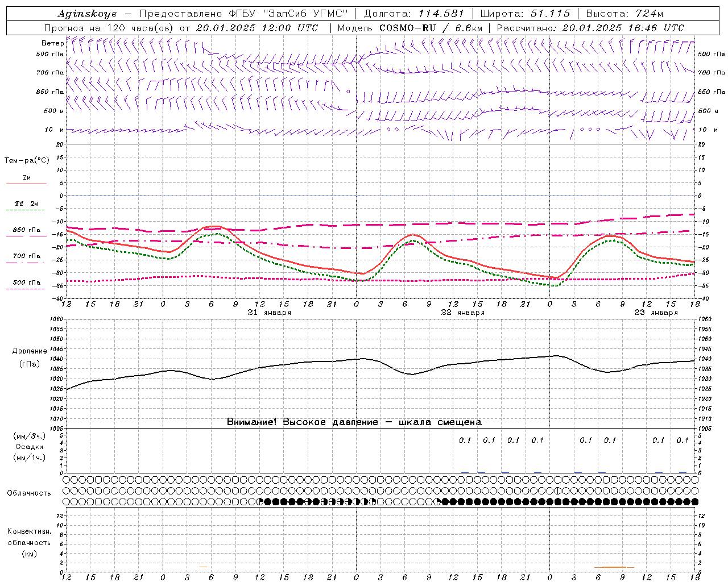Click the Внимание! Высокое давление warning text
Screen dimensions: 728x582
pos(354,422)
